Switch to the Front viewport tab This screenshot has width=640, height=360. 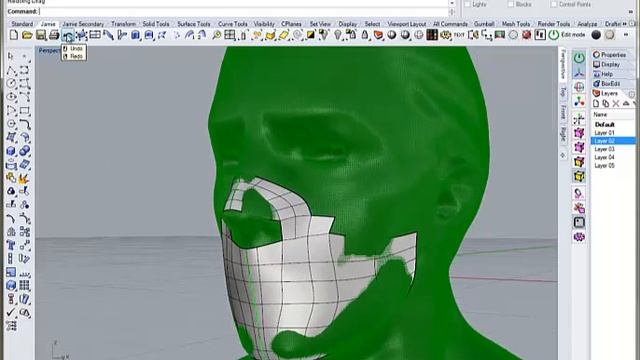coord(563,112)
